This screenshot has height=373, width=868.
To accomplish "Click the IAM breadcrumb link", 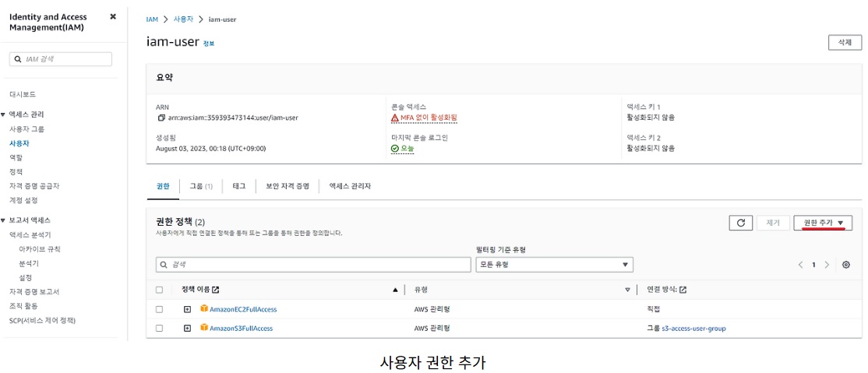I will pos(152,19).
